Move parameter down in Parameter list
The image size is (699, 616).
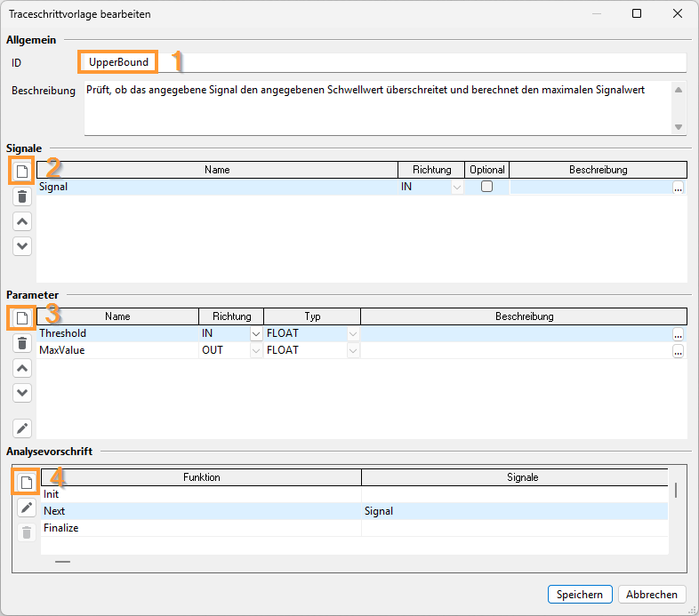(22, 392)
